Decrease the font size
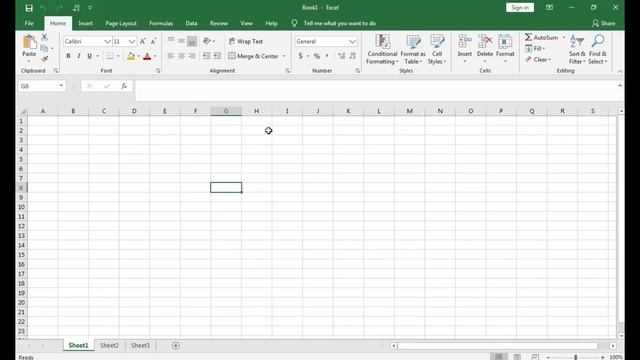This screenshot has width=640, height=360. 153,41
